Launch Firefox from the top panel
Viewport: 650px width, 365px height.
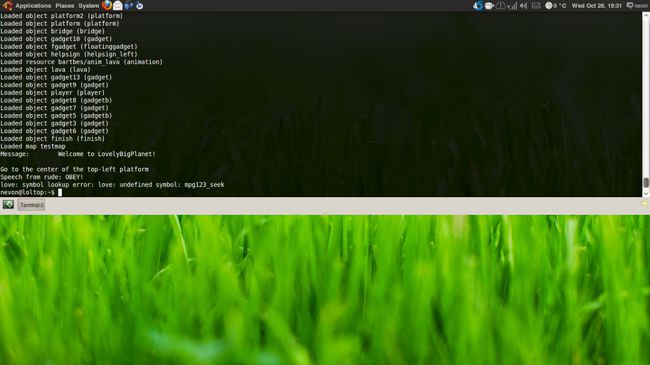pyautogui.click(x=107, y=5)
